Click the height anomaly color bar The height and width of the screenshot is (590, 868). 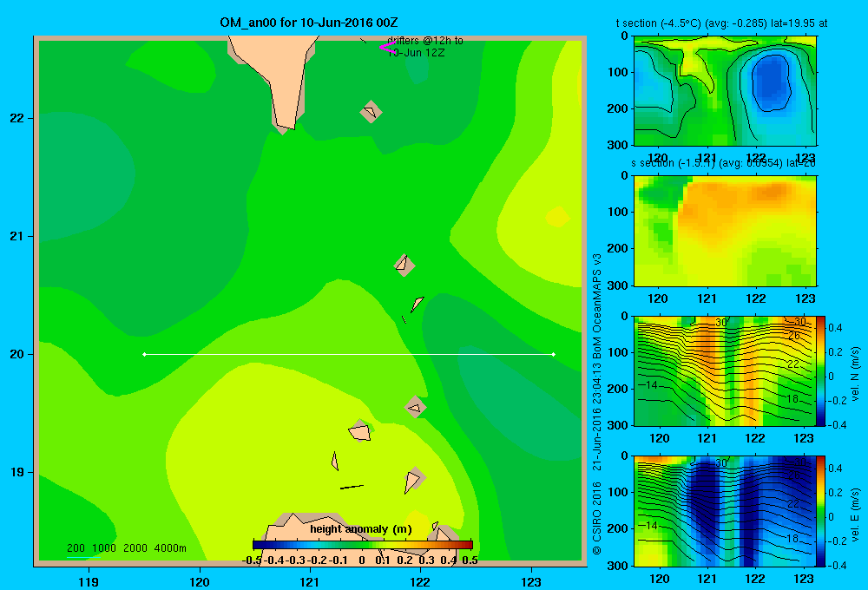pyautogui.click(x=363, y=545)
